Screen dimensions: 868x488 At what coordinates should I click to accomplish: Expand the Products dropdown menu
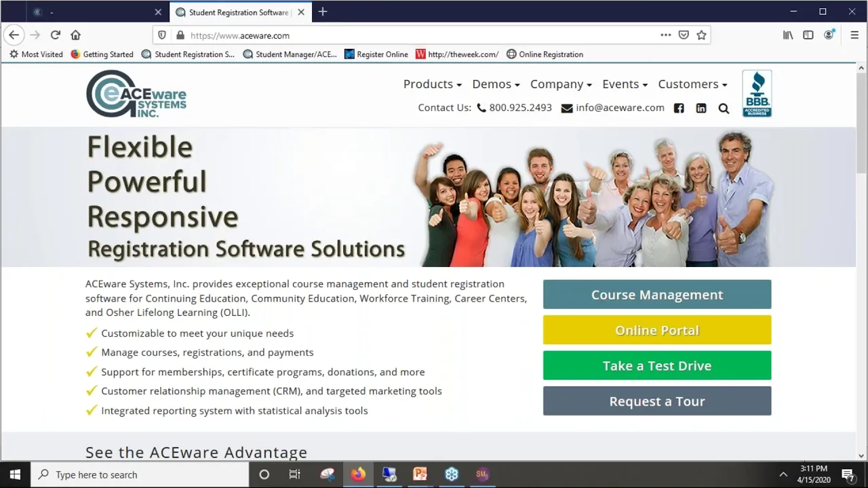[x=433, y=84]
